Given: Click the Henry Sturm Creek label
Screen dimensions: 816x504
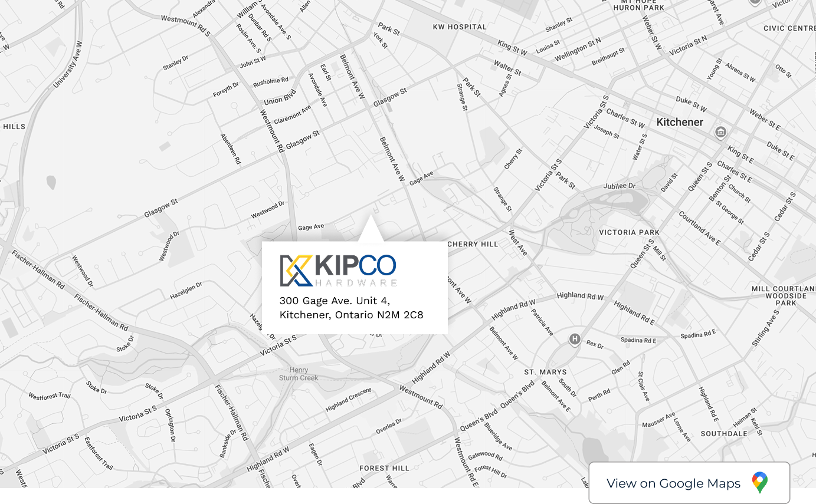Looking at the screenshot, I should pos(297,374).
